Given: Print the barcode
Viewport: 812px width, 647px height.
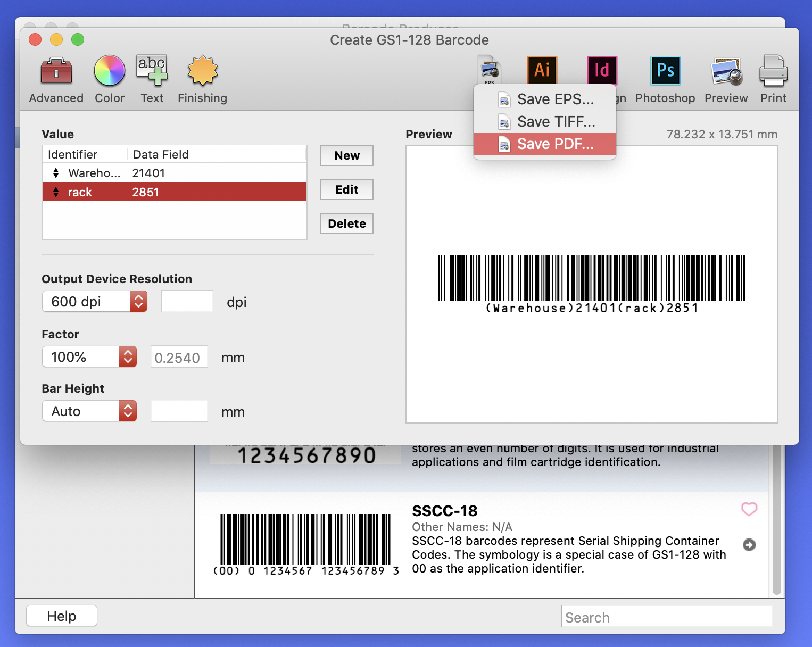Looking at the screenshot, I should click(774, 71).
